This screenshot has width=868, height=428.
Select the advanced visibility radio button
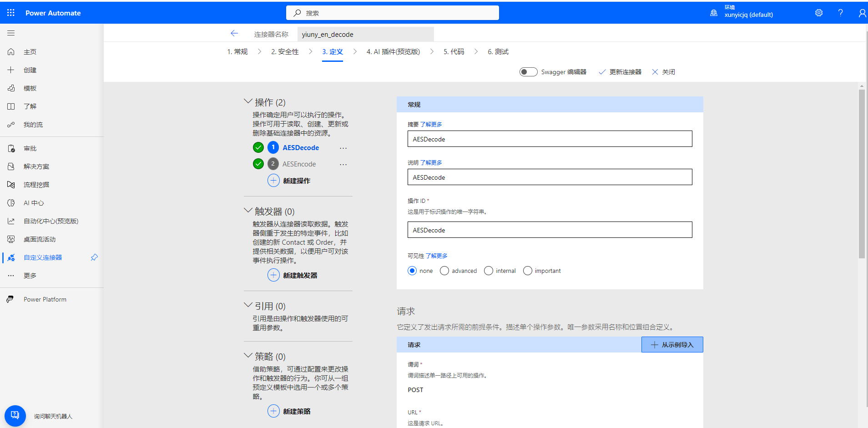click(444, 271)
